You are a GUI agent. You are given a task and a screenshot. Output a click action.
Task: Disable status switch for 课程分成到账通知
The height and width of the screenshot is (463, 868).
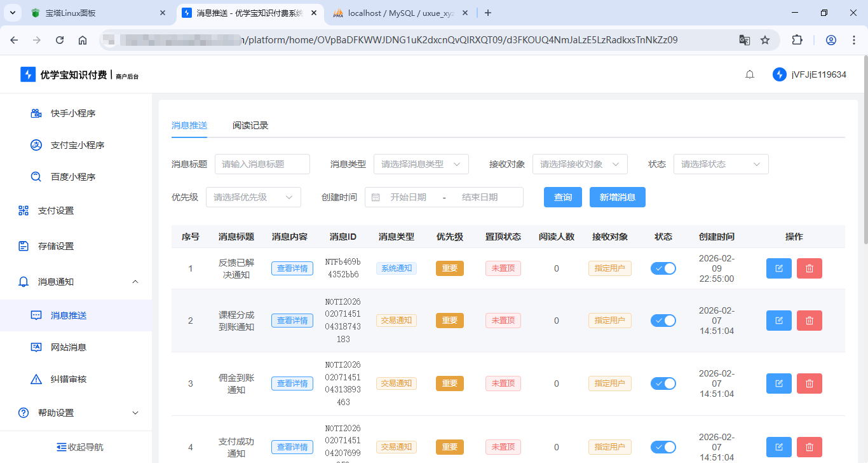pos(663,321)
